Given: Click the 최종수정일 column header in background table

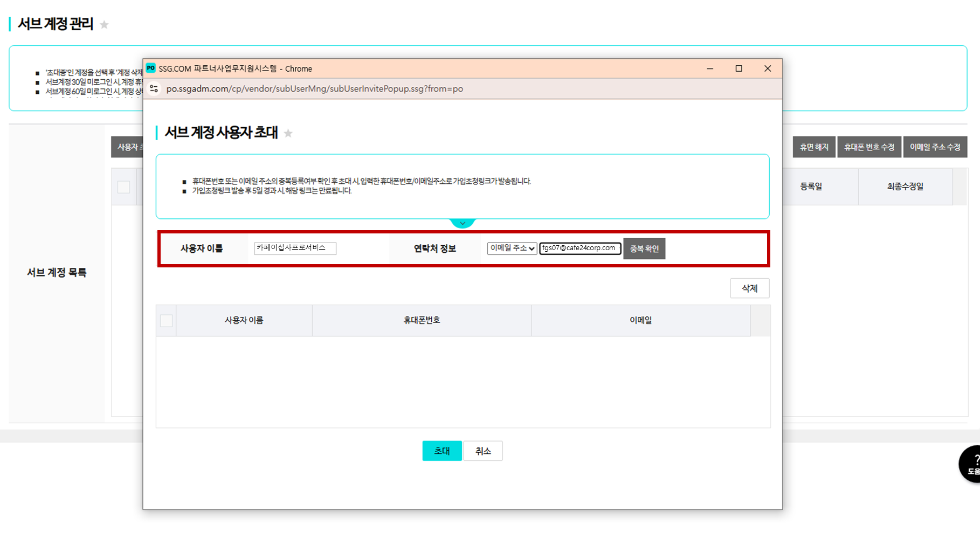Looking at the screenshot, I should [x=906, y=187].
